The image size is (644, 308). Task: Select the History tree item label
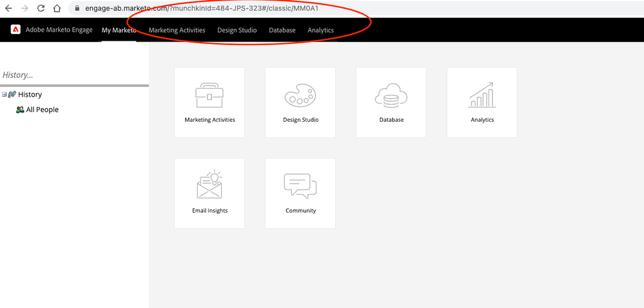[x=30, y=95]
